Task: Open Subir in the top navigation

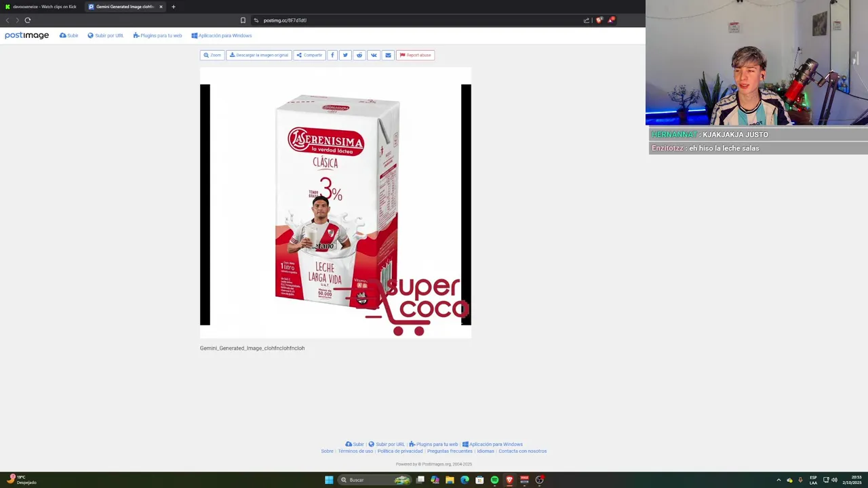Action: [68, 35]
